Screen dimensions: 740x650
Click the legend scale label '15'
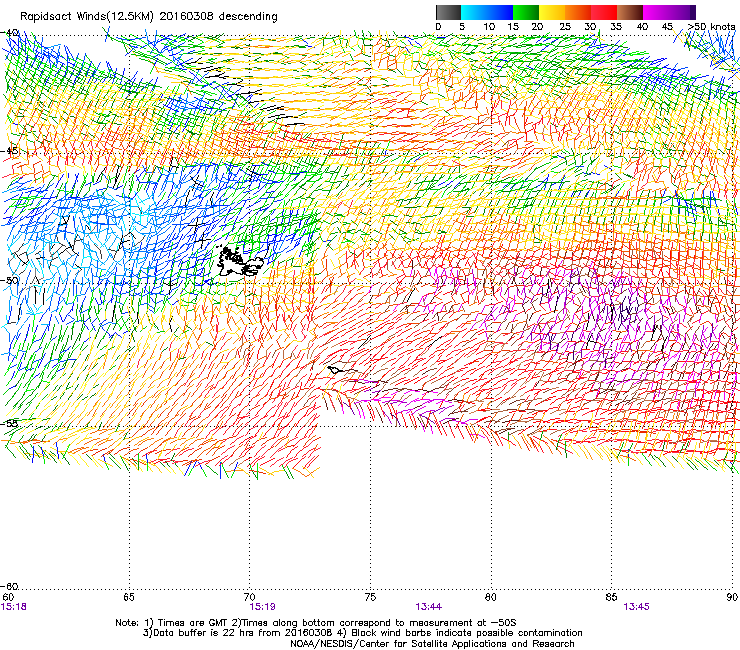pyautogui.click(x=513, y=27)
